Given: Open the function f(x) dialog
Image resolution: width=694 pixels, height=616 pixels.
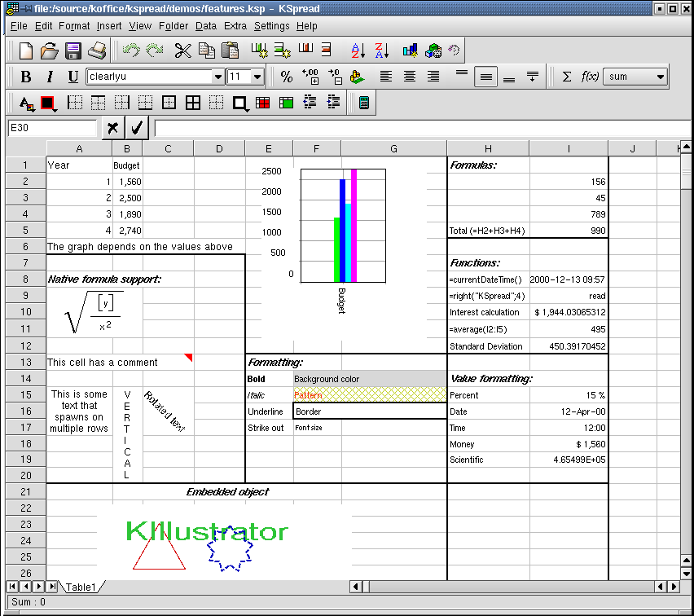Looking at the screenshot, I should click(590, 77).
